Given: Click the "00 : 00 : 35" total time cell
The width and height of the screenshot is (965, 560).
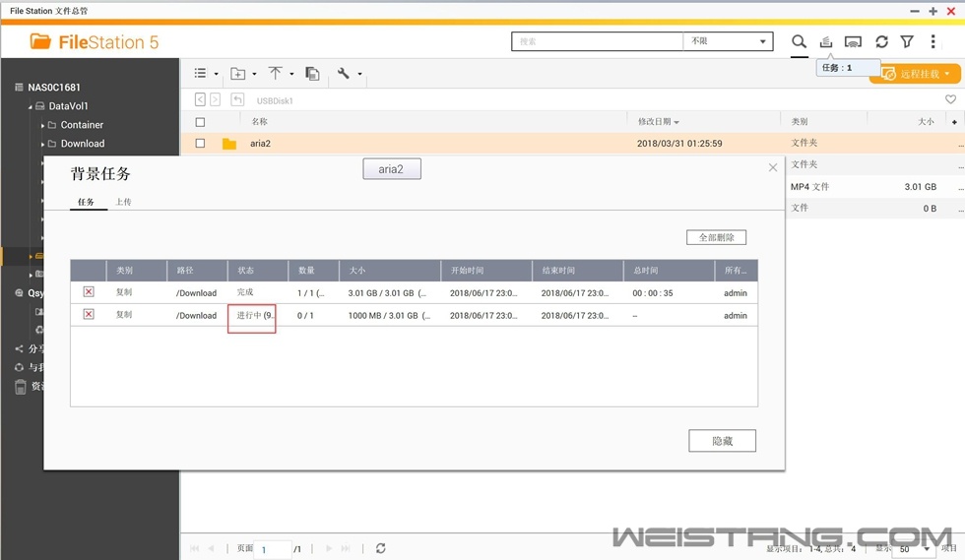Looking at the screenshot, I should [x=652, y=293].
